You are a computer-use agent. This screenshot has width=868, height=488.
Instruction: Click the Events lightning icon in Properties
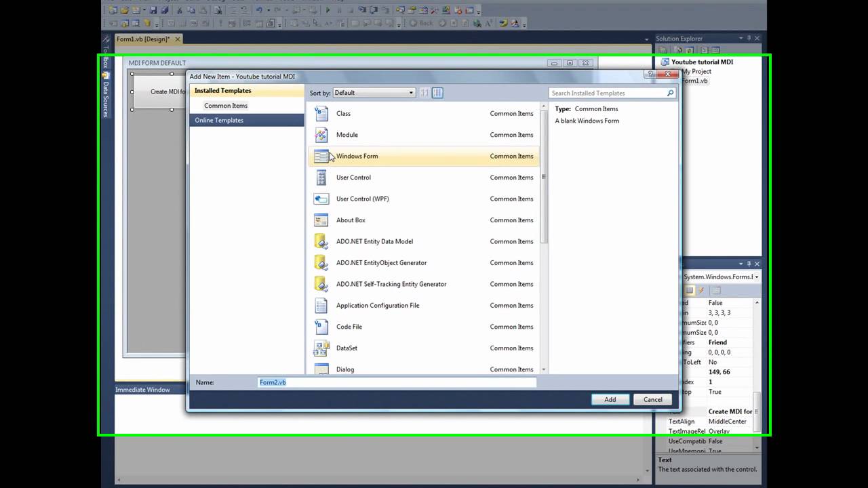(701, 290)
